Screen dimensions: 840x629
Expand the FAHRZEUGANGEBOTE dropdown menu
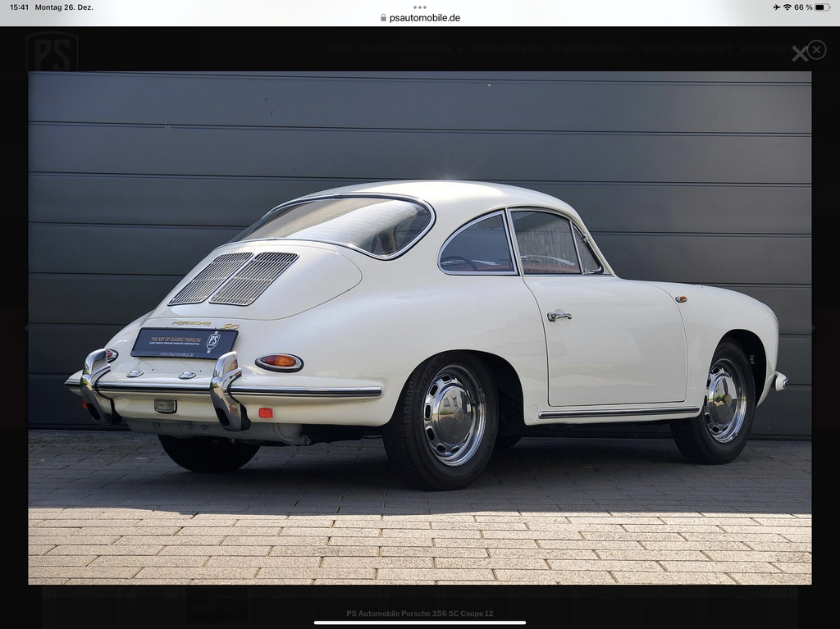coord(408,50)
